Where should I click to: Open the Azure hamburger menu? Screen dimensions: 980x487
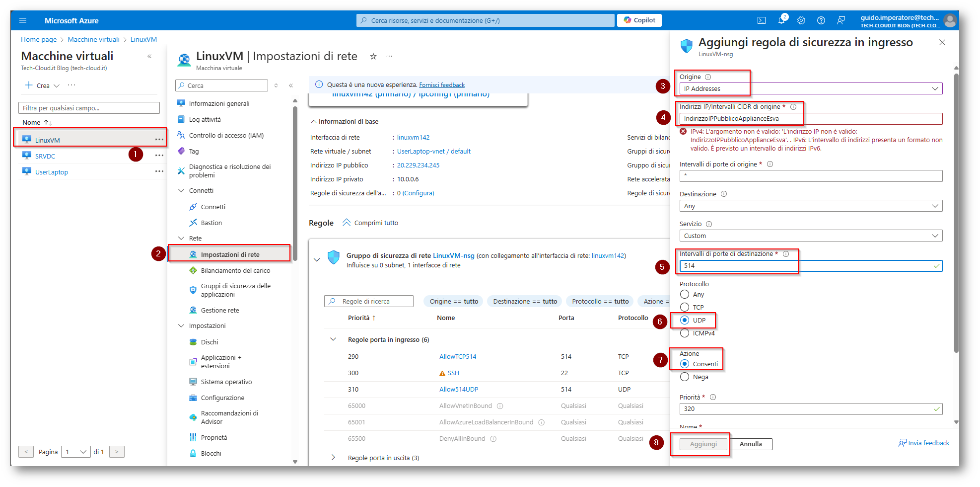tap(23, 20)
